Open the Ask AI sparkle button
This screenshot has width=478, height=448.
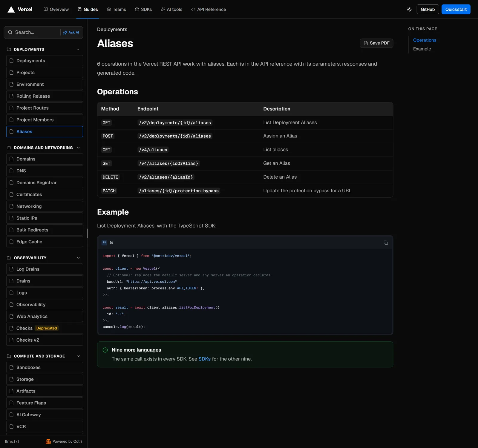(71, 33)
